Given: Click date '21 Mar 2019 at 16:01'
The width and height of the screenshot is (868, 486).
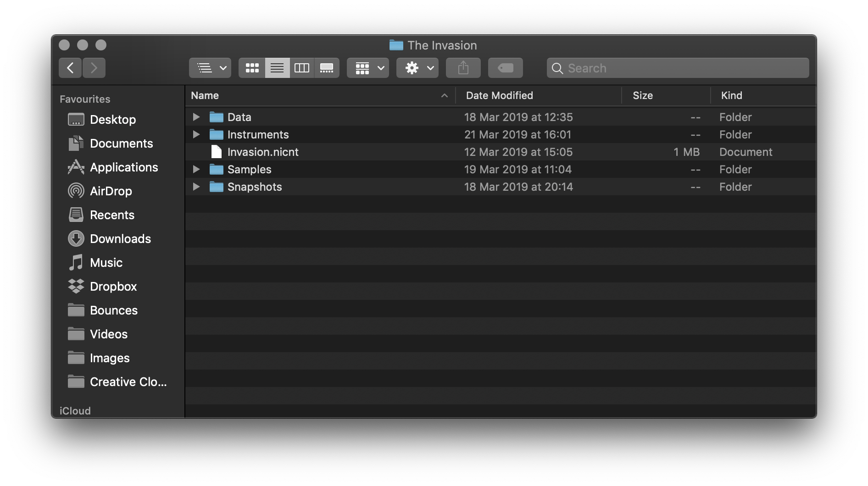Looking at the screenshot, I should coord(517,134).
